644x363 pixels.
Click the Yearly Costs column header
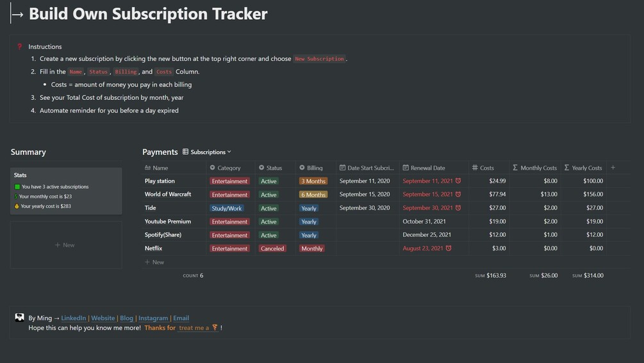click(x=582, y=168)
